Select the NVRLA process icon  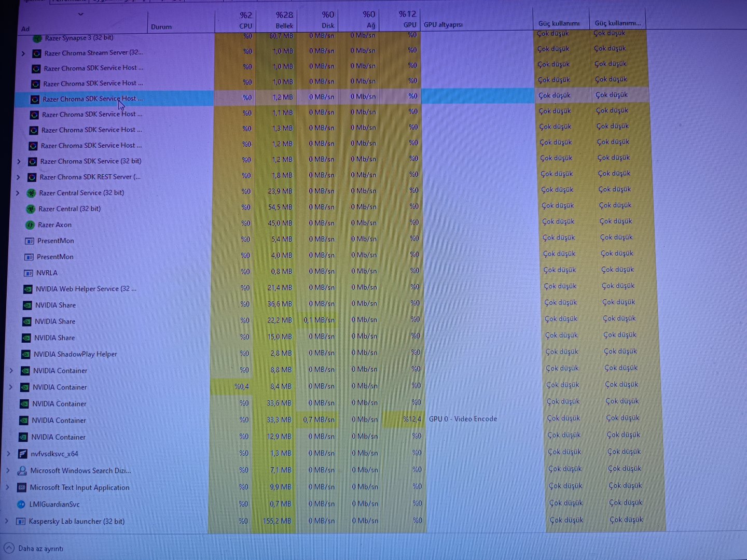click(x=29, y=273)
